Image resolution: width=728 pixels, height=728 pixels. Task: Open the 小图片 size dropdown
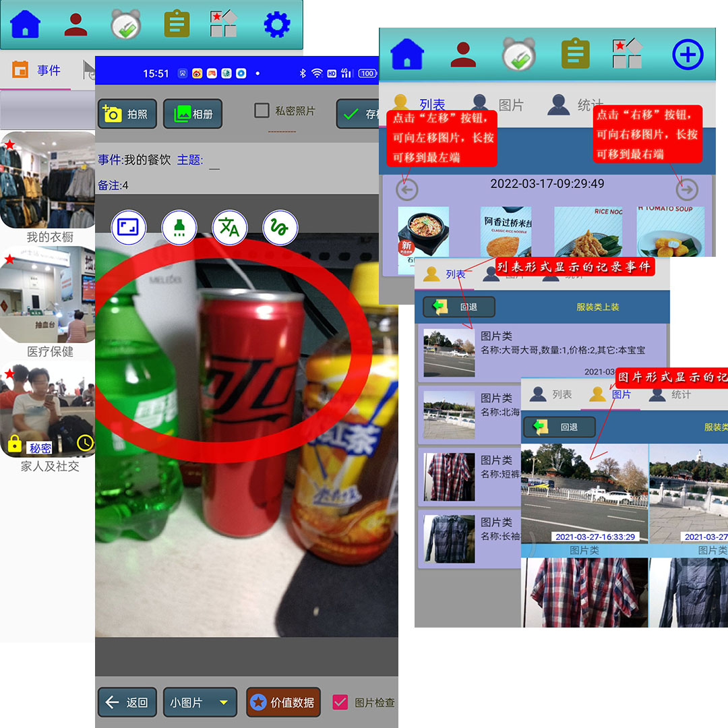pyautogui.click(x=200, y=702)
